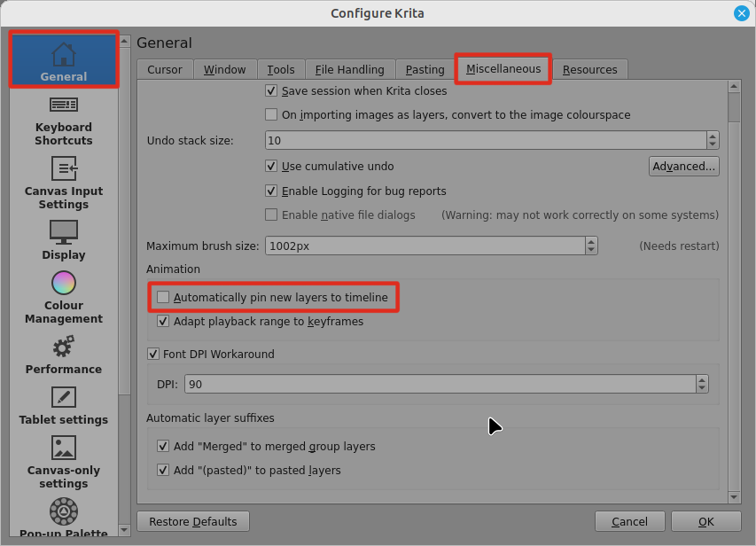
Task: Confirm settings with OK button
Action: [705, 521]
